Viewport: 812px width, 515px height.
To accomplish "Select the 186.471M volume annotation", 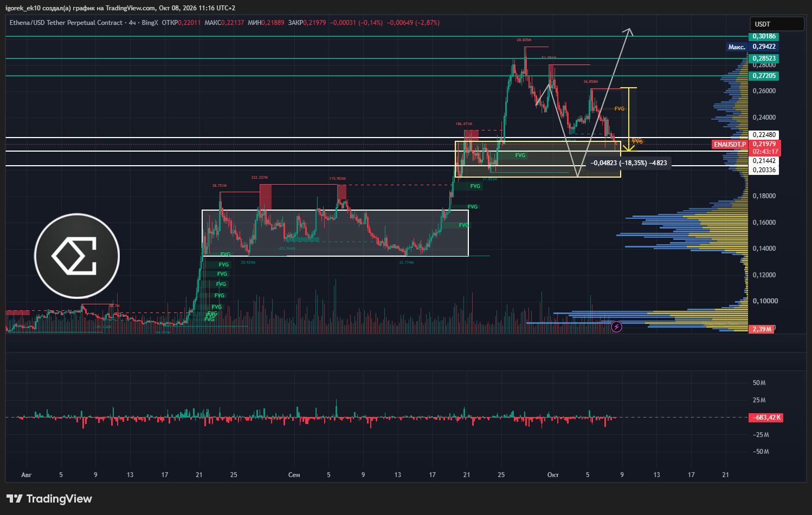I will coord(464,123).
